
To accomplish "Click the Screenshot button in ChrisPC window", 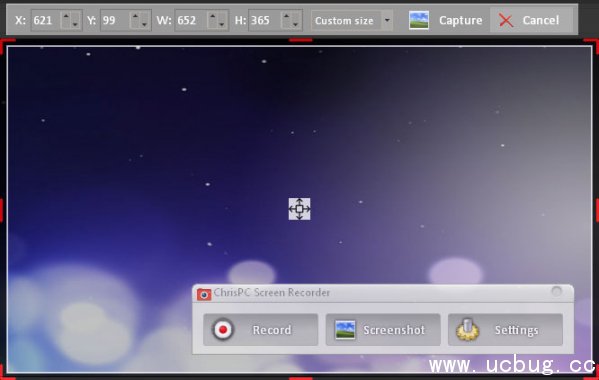I will pyautogui.click(x=383, y=330).
